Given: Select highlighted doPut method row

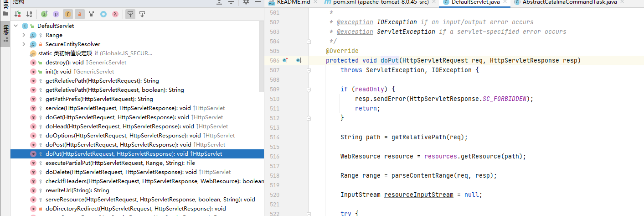Looking at the screenshot, I should (137, 154).
